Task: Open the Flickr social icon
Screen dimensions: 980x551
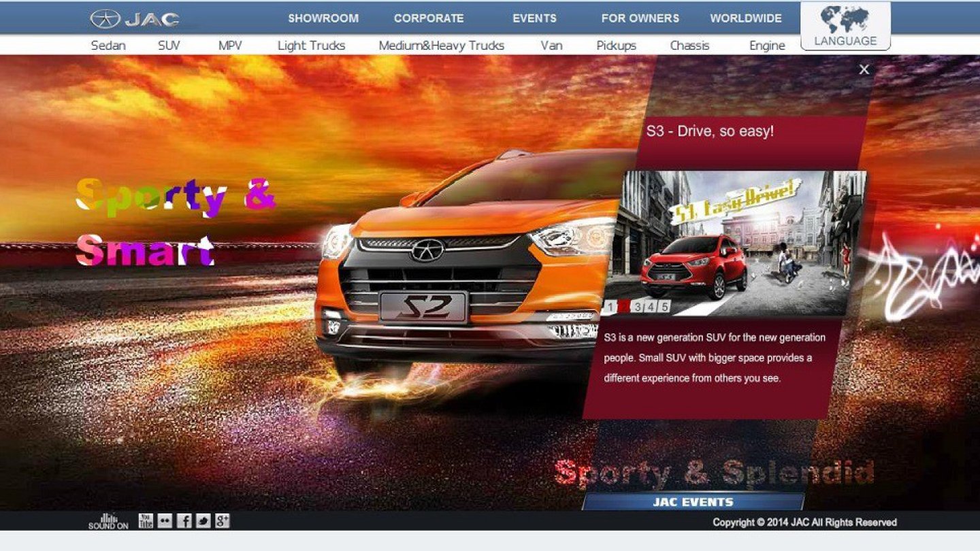Action: [165, 521]
